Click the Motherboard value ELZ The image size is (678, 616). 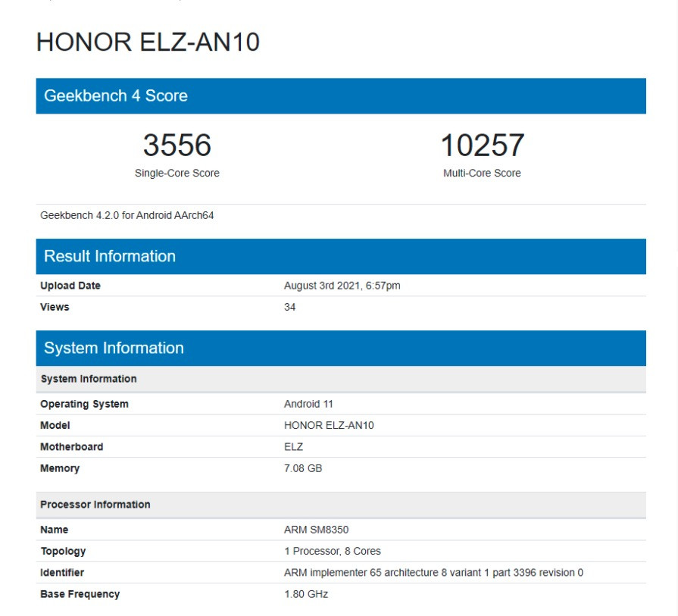point(294,447)
